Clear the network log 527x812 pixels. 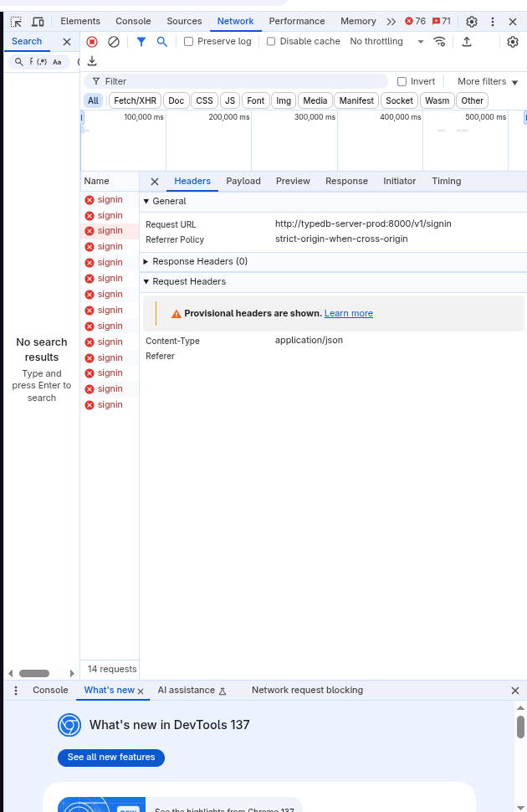click(x=114, y=41)
